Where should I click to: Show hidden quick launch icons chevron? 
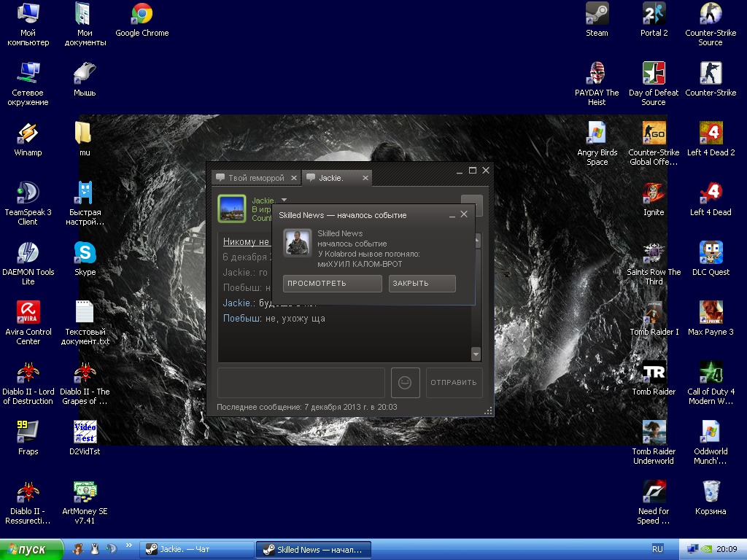click(129, 545)
